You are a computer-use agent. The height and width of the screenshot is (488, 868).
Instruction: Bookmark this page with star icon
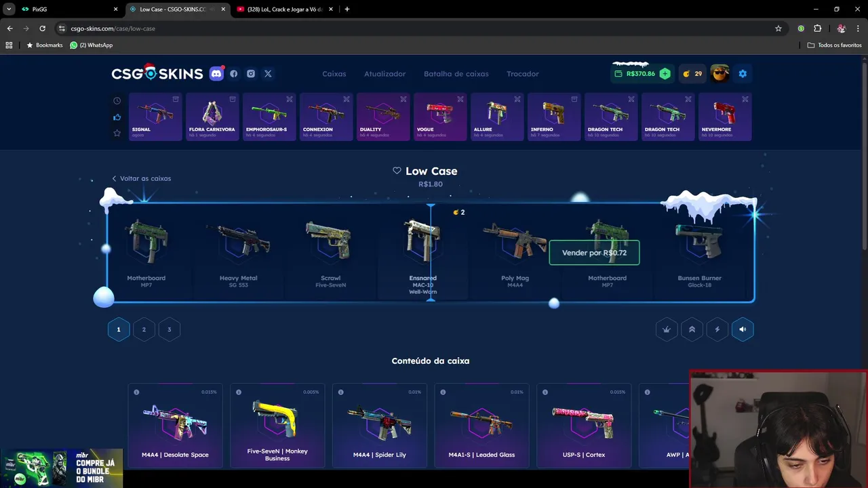[x=778, y=28]
